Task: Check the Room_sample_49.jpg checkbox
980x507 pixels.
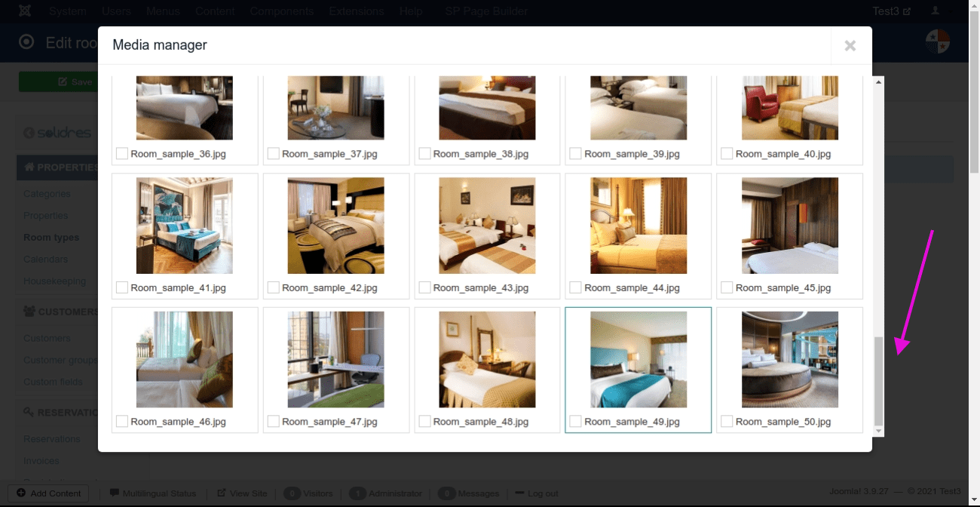Action: point(576,421)
